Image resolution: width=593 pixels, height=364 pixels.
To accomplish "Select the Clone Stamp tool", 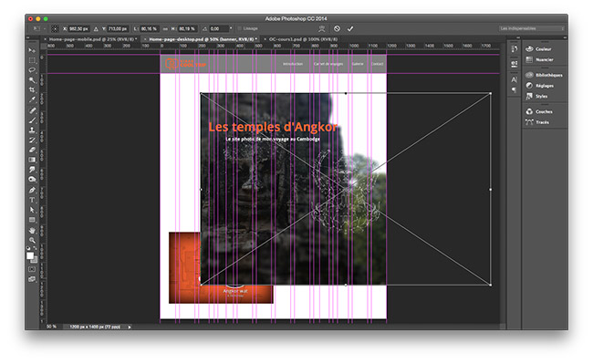I will (32, 130).
